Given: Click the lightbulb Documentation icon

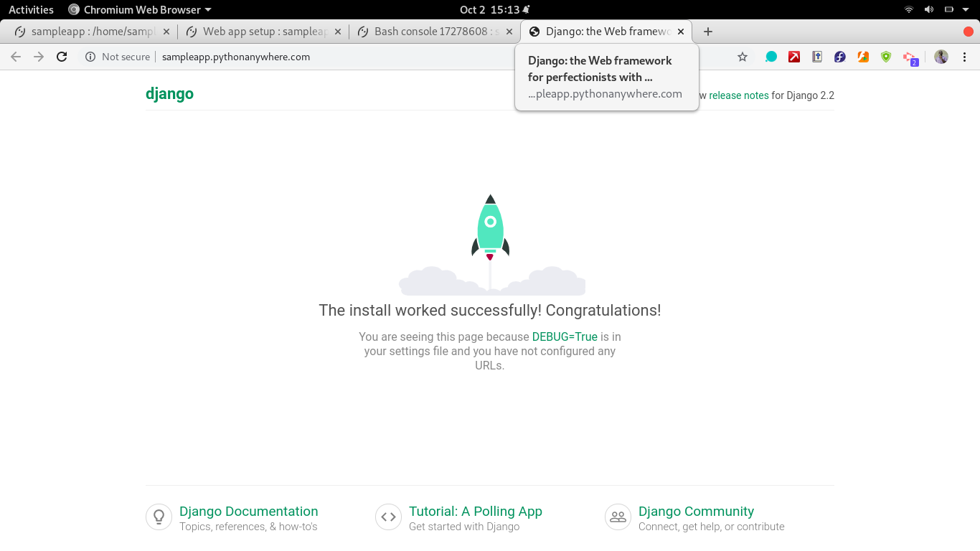Looking at the screenshot, I should [159, 517].
